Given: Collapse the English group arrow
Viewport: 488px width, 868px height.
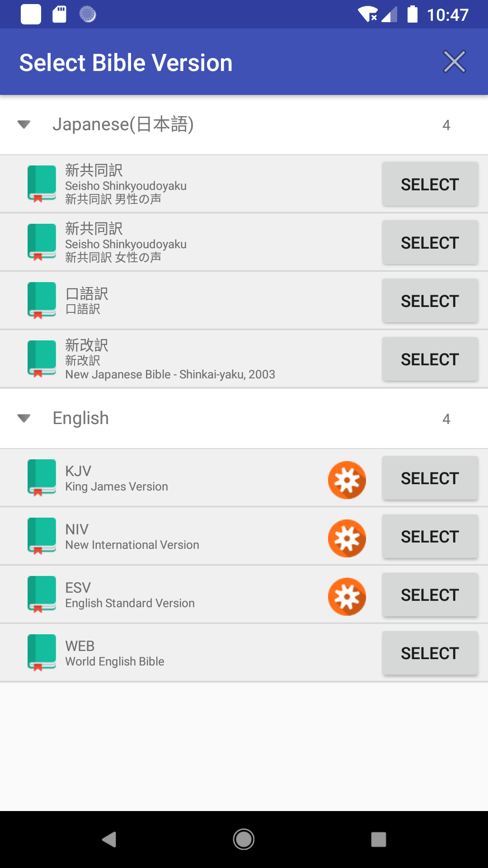Looking at the screenshot, I should point(23,418).
